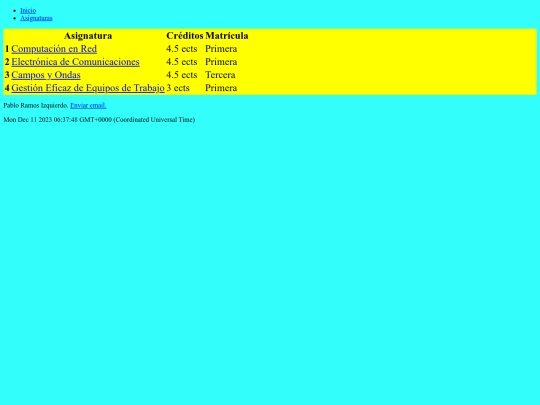Click Primera cell for Gestión Eficaz row

click(227, 88)
